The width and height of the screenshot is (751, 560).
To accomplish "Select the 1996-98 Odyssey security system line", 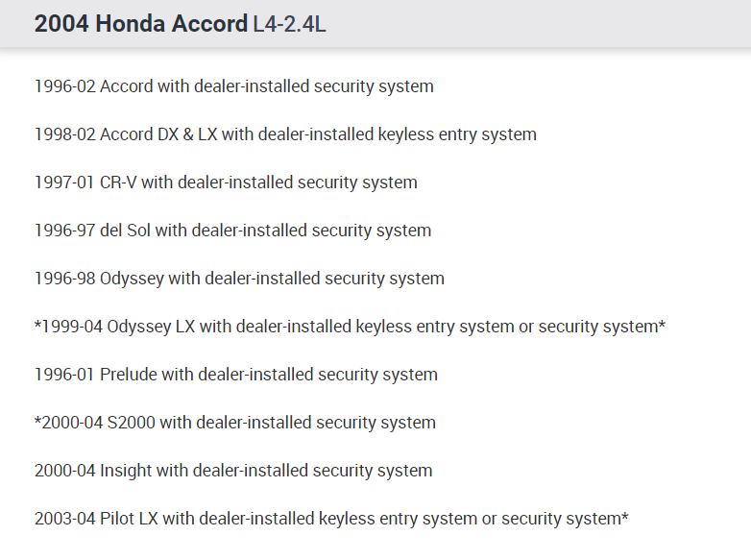I will click(239, 279).
